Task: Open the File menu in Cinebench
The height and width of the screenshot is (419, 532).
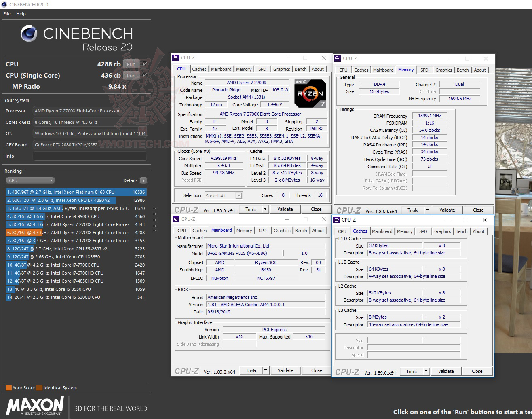Action: tap(6, 13)
